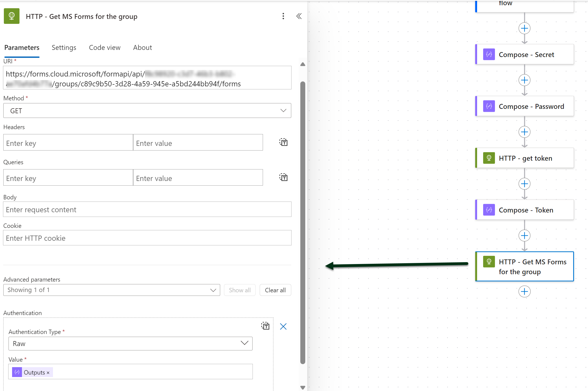Remove the Outputs token from Value
588x391 pixels.
click(48, 373)
